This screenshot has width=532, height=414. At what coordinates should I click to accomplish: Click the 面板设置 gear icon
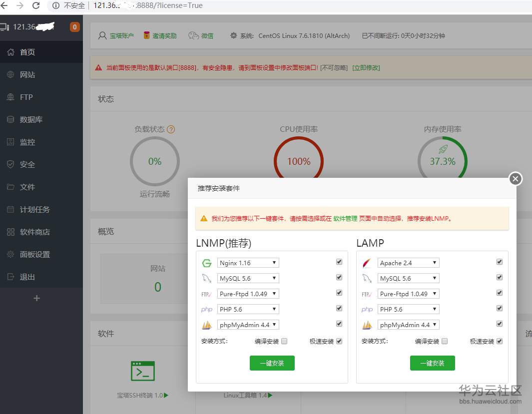click(x=10, y=254)
